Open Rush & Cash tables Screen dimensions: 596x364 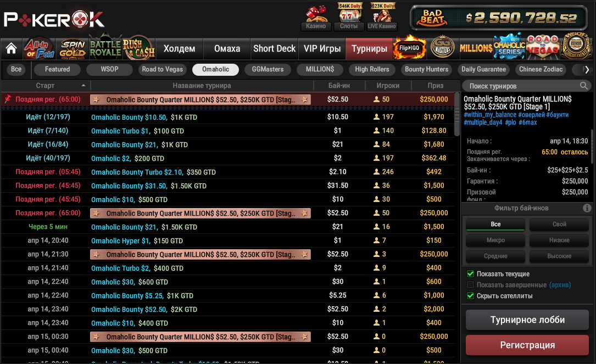[138, 48]
